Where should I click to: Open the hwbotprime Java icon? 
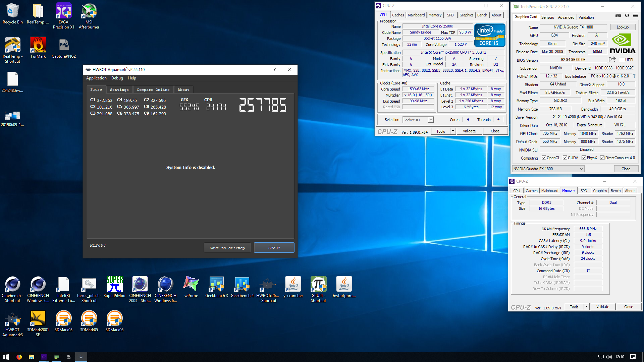click(344, 287)
